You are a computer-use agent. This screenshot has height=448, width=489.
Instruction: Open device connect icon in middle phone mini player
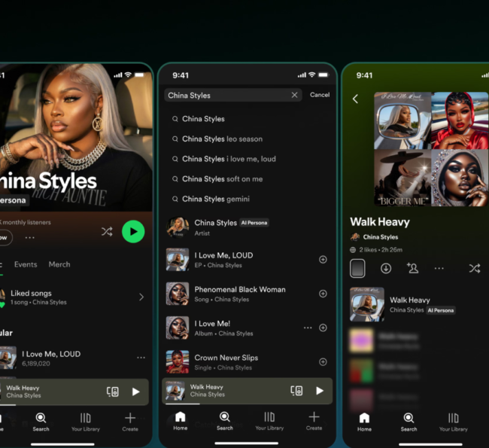pyautogui.click(x=296, y=391)
